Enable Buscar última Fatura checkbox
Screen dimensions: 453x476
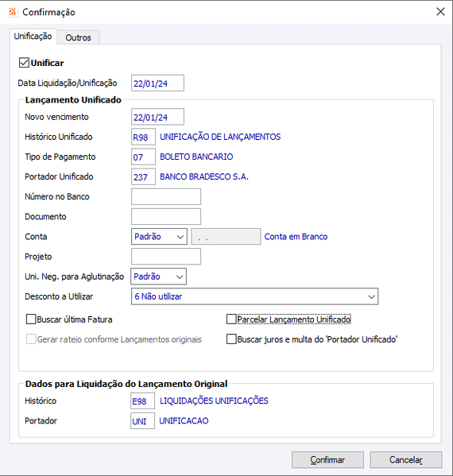[x=31, y=319]
